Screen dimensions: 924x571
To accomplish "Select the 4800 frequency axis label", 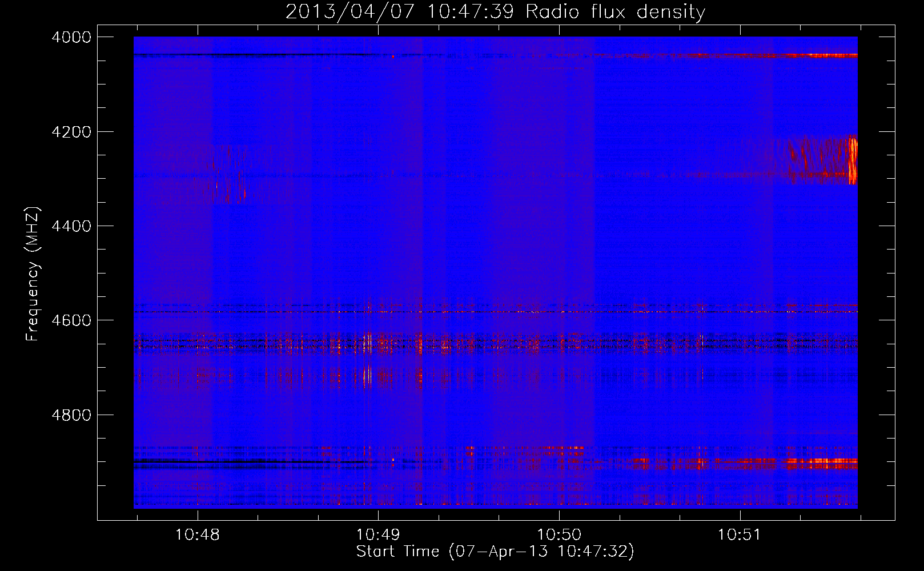I will [71, 415].
